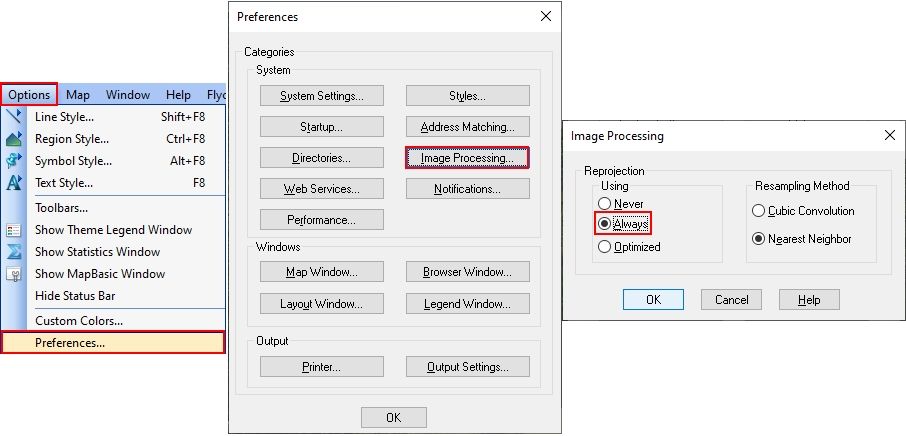906x436 pixels.
Task: Open the Window menu
Action: point(128,95)
